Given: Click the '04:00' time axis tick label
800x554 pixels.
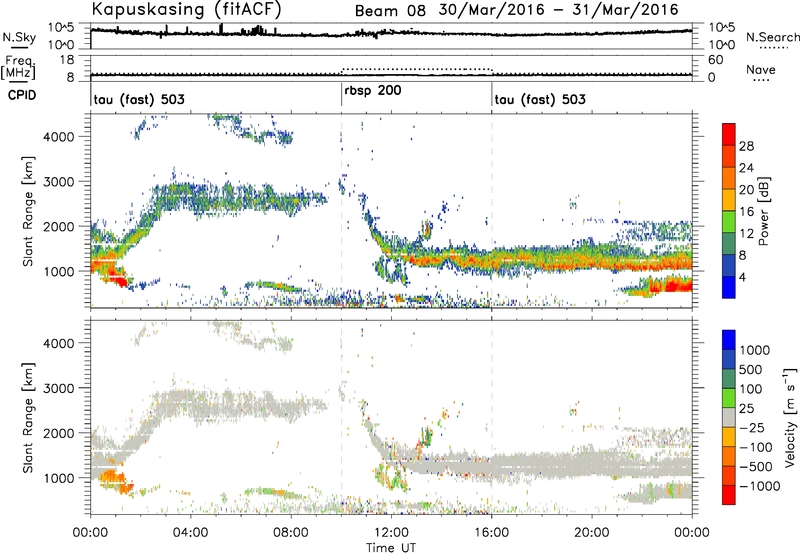Looking at the screenshot, I should pos(191,533).
